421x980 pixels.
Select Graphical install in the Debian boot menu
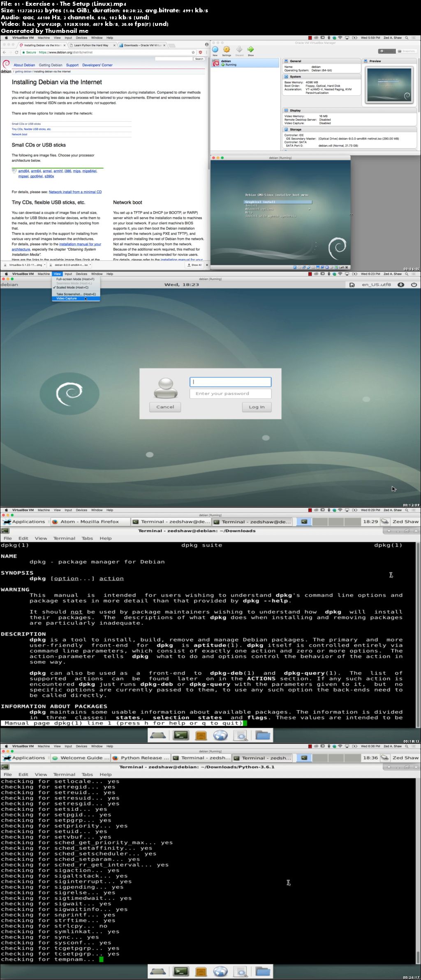278,202
